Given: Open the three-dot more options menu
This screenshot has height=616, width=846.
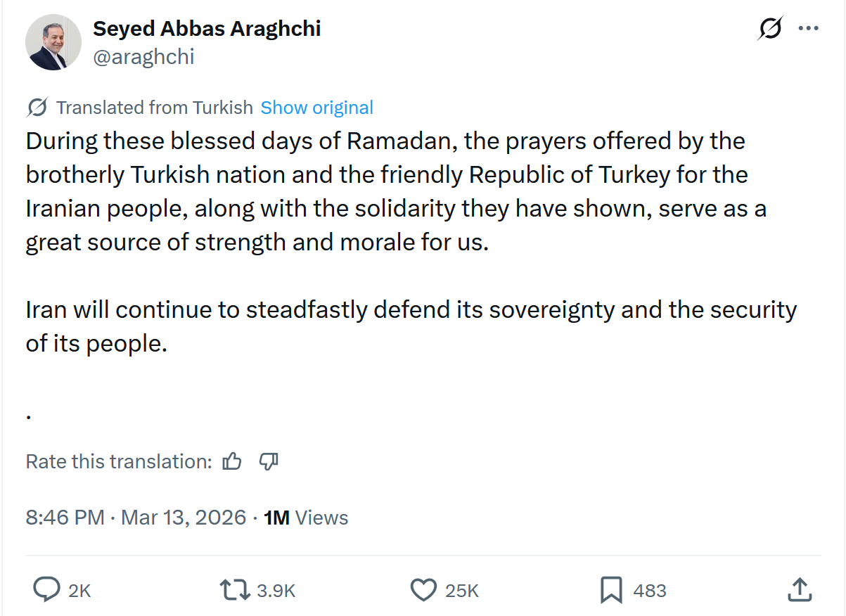Looking at the screenshot, I should pos(808,29).
